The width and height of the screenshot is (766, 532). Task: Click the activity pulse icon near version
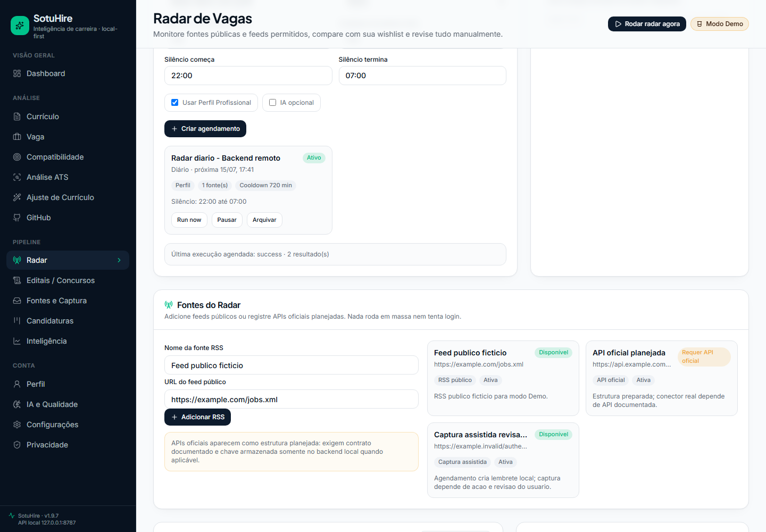(12, 516)
